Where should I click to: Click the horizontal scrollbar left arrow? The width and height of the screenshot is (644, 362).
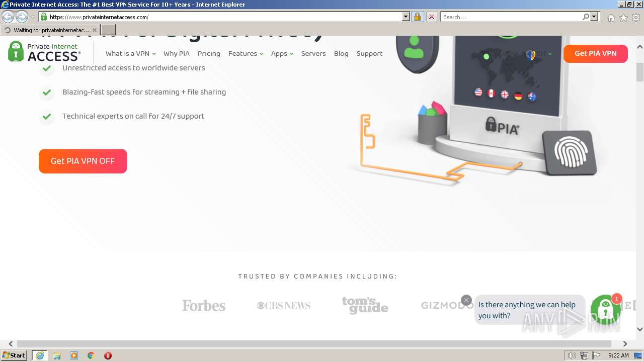click(x=11, y=344)
